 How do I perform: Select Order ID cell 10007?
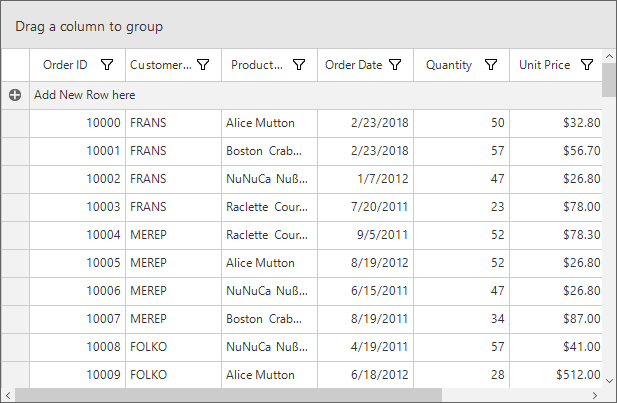78,319
